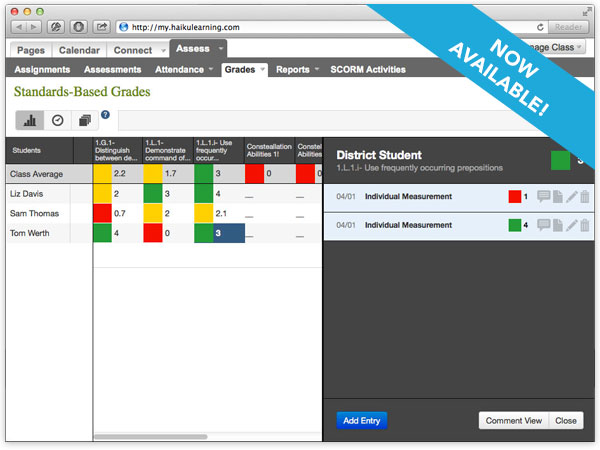Select the bar chart view icon

coord(30,120)
